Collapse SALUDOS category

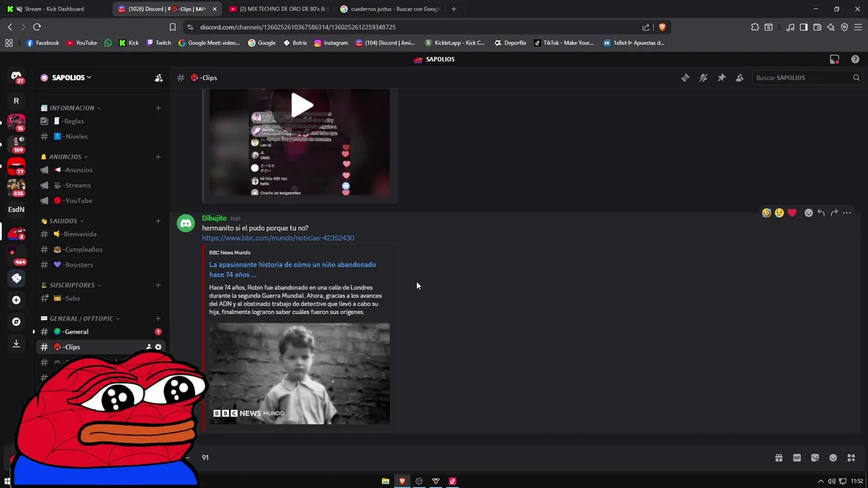click(x=62, y=221)
